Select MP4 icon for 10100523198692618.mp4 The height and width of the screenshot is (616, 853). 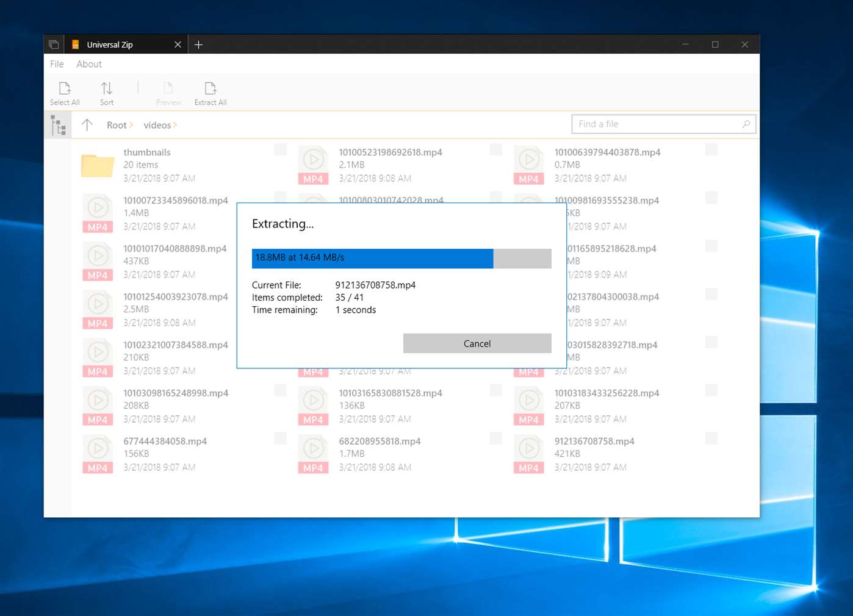click(x=313, y=165)
